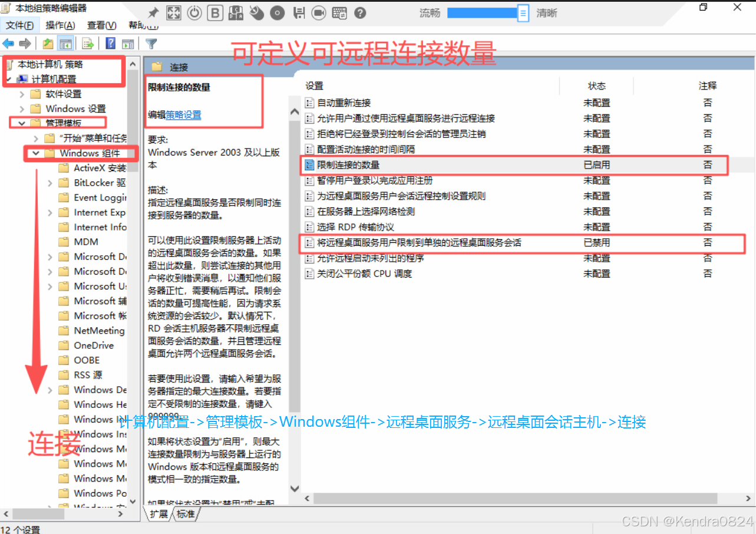
Task: Switch to the 标准 tab
Action: point(186,514)
